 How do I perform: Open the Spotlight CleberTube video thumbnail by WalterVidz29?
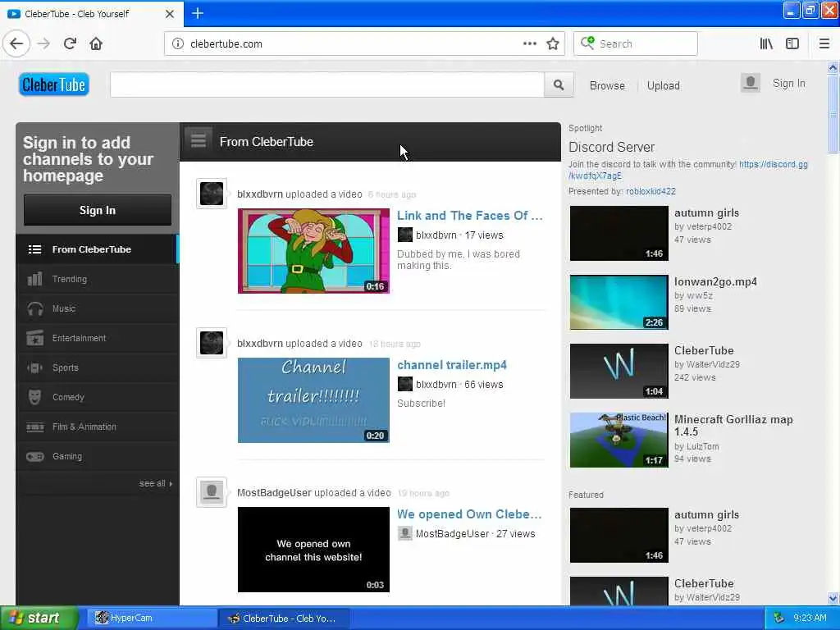pyautogui.click(x=619, y=372)
